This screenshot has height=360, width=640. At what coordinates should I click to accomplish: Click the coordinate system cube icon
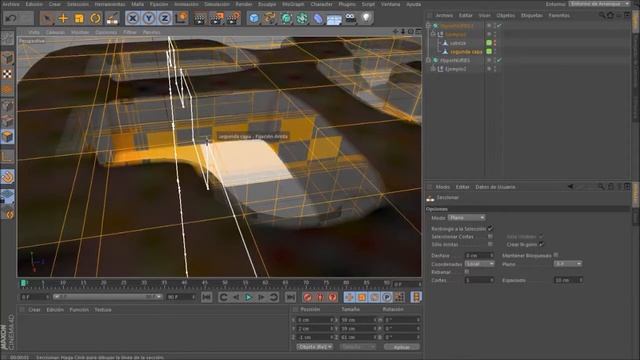(x=181, y=18)
